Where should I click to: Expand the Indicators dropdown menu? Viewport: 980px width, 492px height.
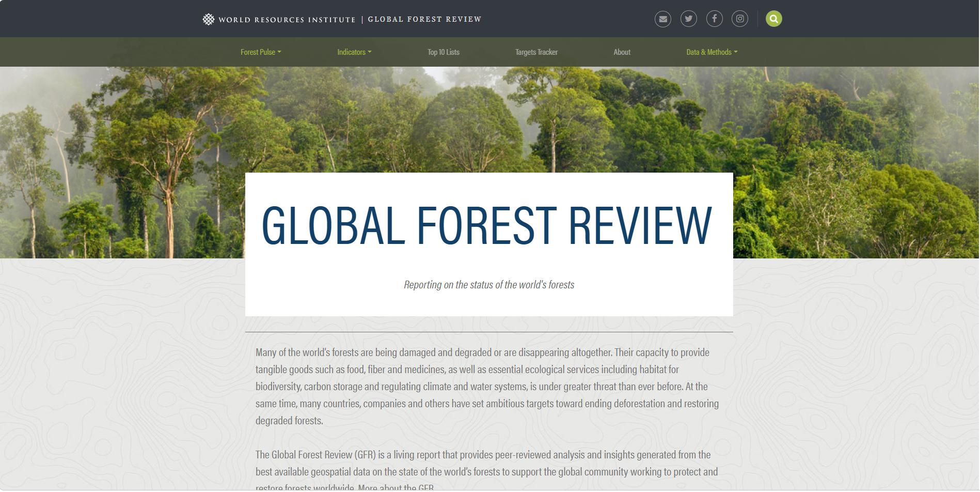(354, 52)
